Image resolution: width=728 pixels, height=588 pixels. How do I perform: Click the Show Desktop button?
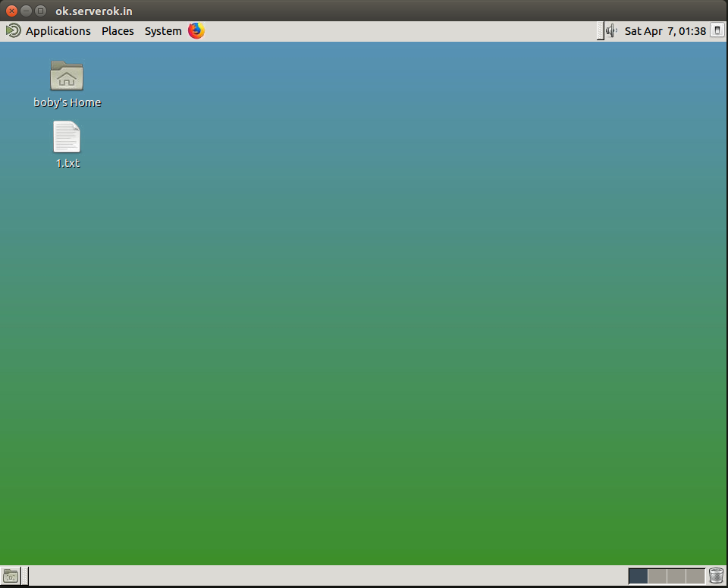click(11, 576)
